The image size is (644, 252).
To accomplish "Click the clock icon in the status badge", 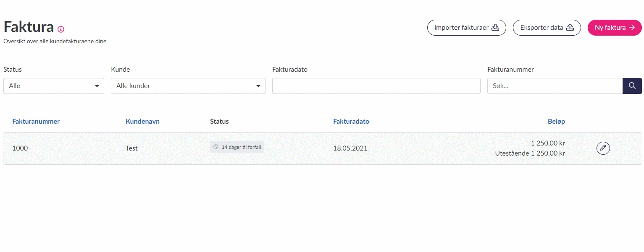I will [216, 147].
